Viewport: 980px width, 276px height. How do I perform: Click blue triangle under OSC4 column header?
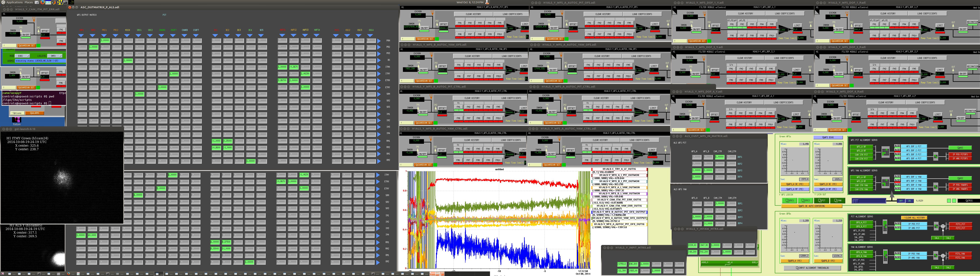coord(370,35)
